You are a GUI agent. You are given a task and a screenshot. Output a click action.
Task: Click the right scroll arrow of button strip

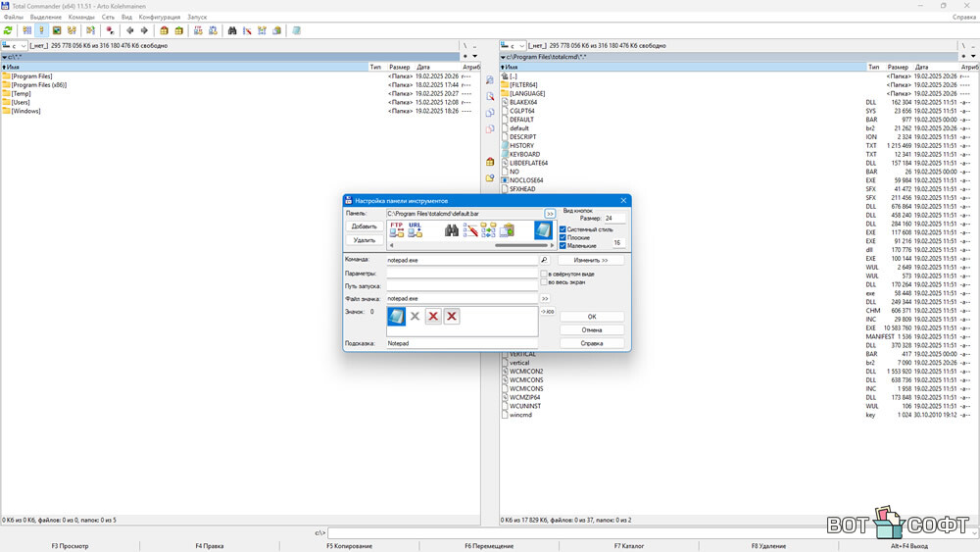click(x=551, y=246)
